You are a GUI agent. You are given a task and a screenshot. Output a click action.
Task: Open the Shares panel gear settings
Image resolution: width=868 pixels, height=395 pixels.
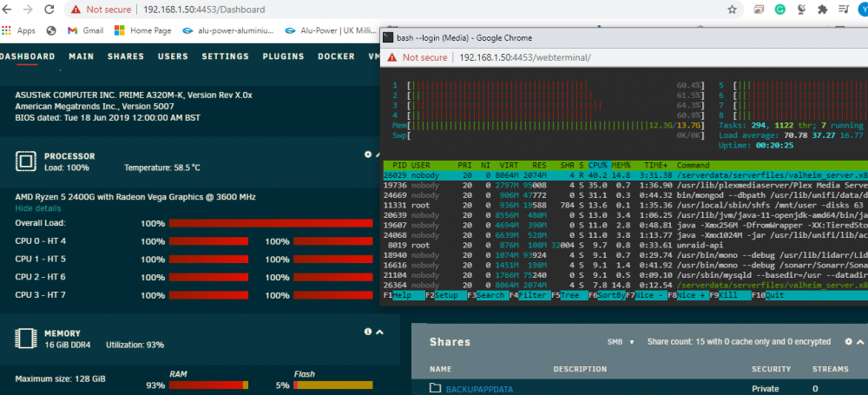pyautogui.click(x=848, y=342)
